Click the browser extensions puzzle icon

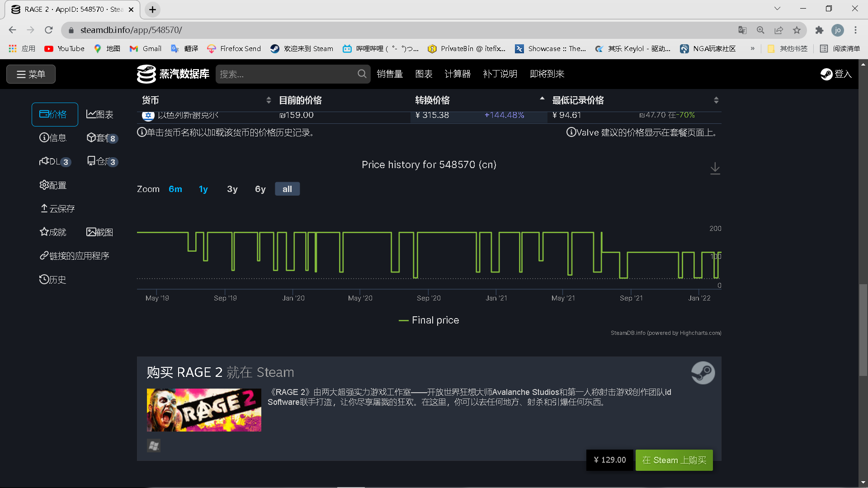coord(819,30)
